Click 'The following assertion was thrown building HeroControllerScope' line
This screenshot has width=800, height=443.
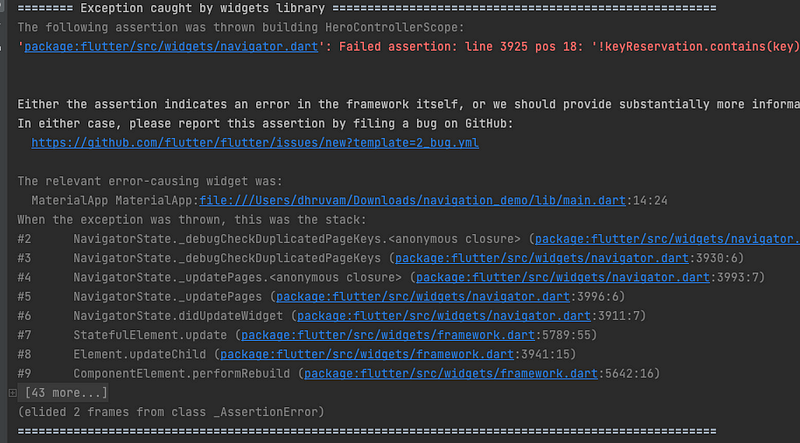pyautogui.click(x=241, y=27)
